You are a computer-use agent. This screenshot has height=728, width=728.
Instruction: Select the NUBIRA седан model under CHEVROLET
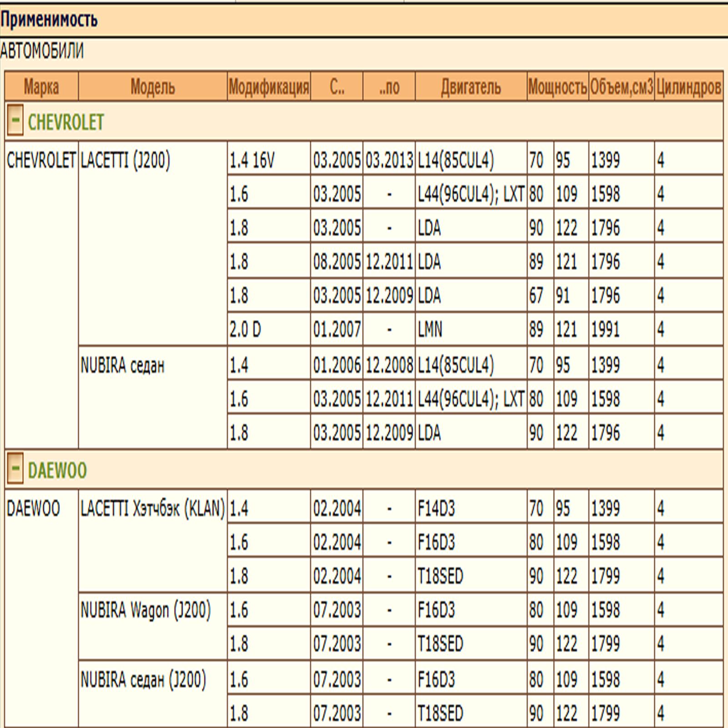pyautogui.click(x=153, y=397)
